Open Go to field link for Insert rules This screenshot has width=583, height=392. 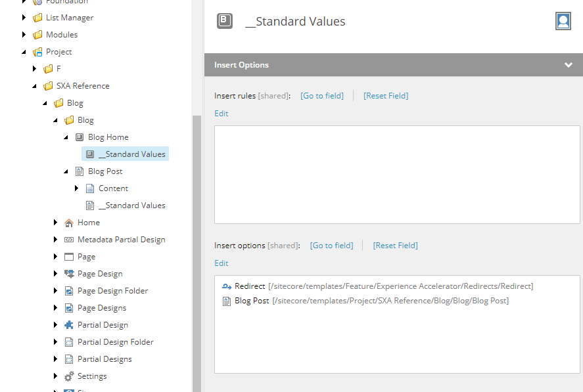click(322, 96)
